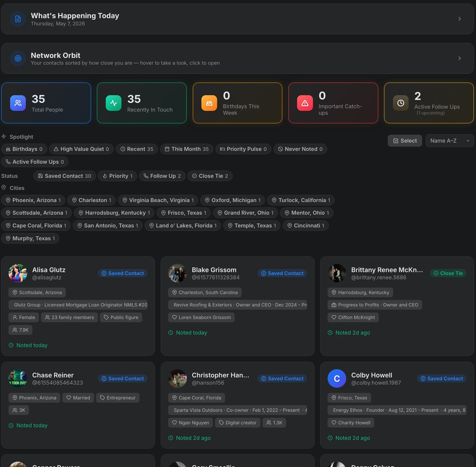Screen dimensions: 476x467
Task: Click the Cities map pin icon
Action: [4, 188]
